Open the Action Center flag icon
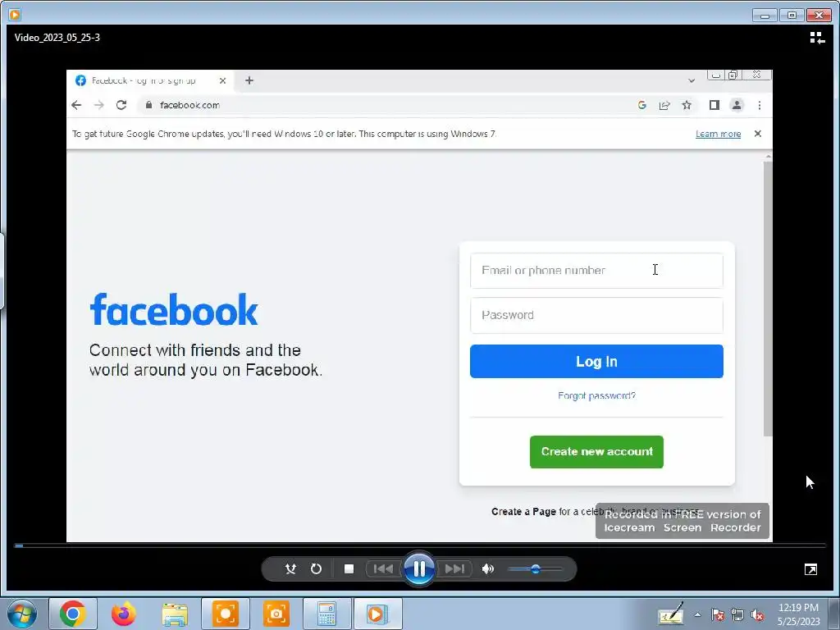 [717, 614]
